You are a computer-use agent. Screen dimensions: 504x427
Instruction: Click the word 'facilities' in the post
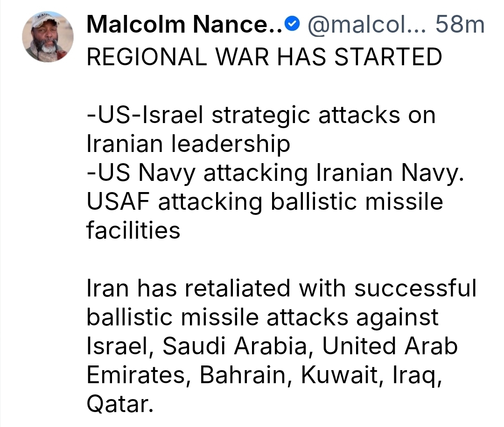133,230
